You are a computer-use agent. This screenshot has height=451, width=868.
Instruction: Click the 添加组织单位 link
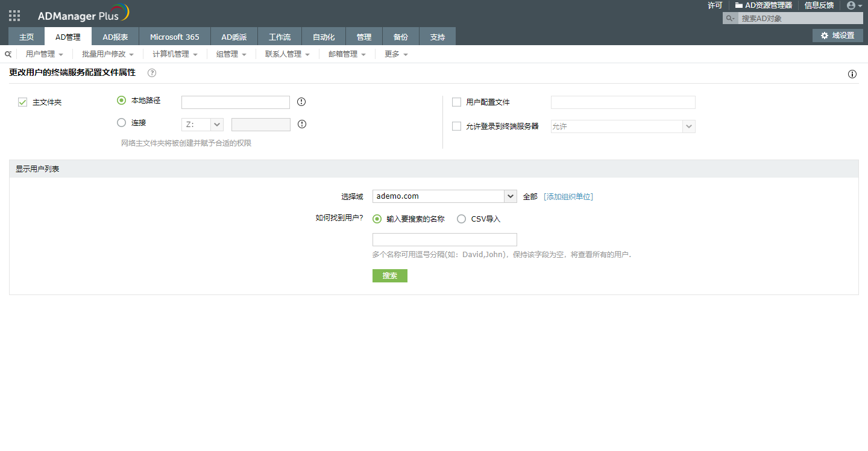coord(568,196)
